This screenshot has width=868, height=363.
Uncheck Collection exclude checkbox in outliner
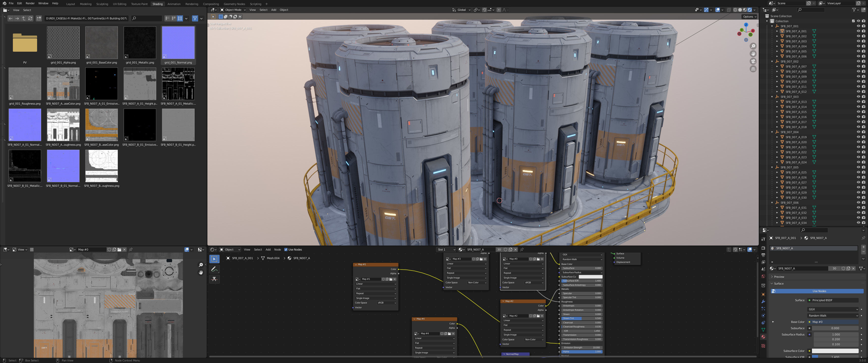[x=854, y=21]
